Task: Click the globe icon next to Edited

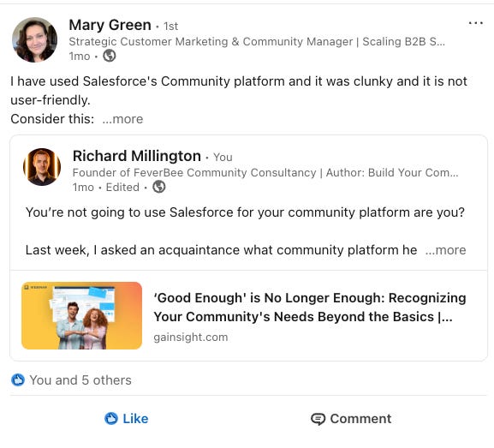Action: point(158,187)
